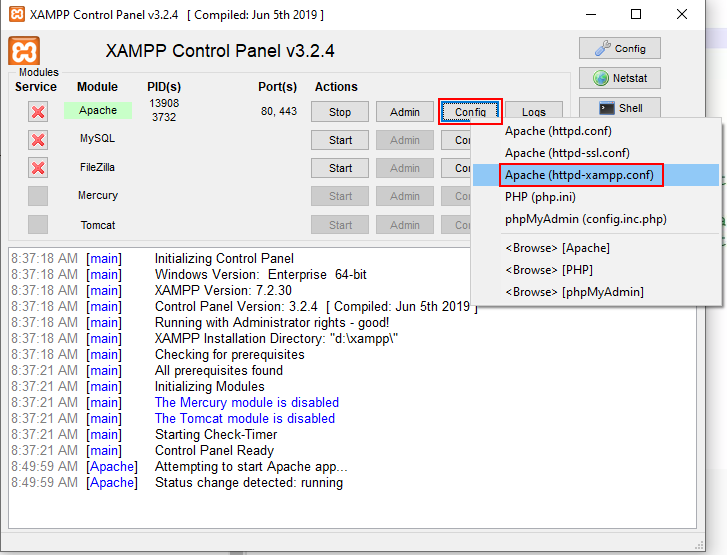Screen dimensions: 727x555
Task: Open Config with the wrench icon
Action: 619,48
